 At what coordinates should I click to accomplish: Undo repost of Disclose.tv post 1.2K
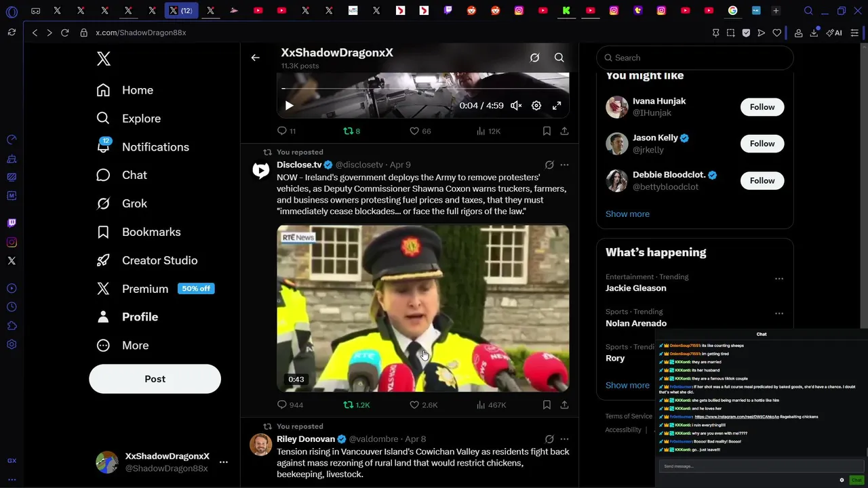[x=357, y=405]
